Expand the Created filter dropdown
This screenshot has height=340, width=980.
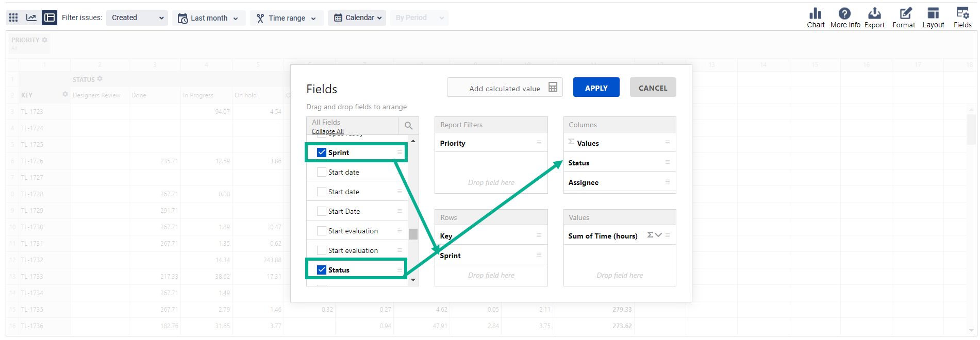137,18
